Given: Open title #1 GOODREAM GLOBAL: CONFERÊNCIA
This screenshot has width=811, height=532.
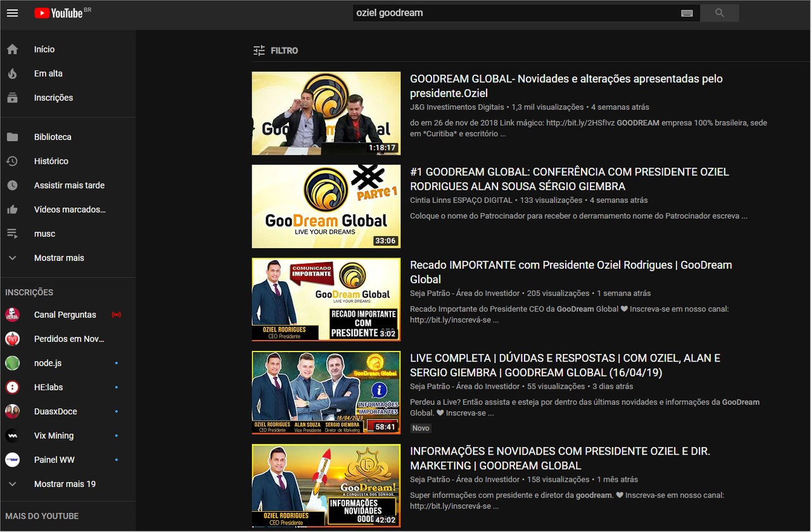Looking at the screenshot, I should click(x=570, y=179).
